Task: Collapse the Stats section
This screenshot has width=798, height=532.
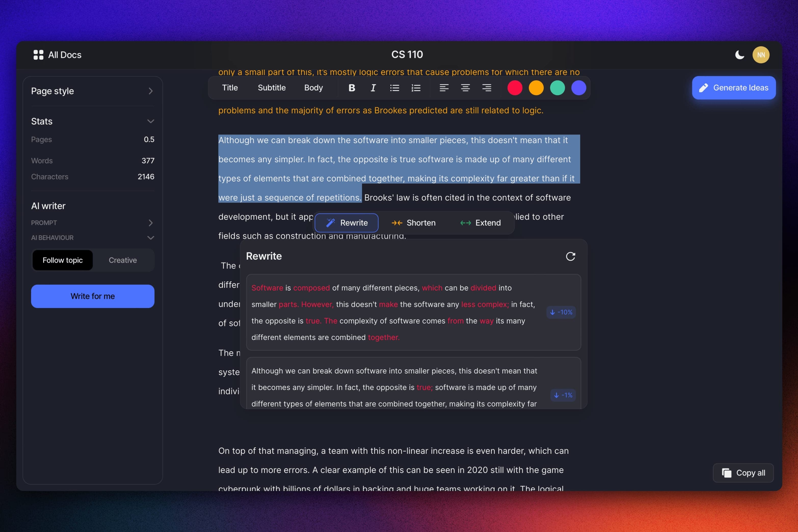Action: [x=93, y=121]
